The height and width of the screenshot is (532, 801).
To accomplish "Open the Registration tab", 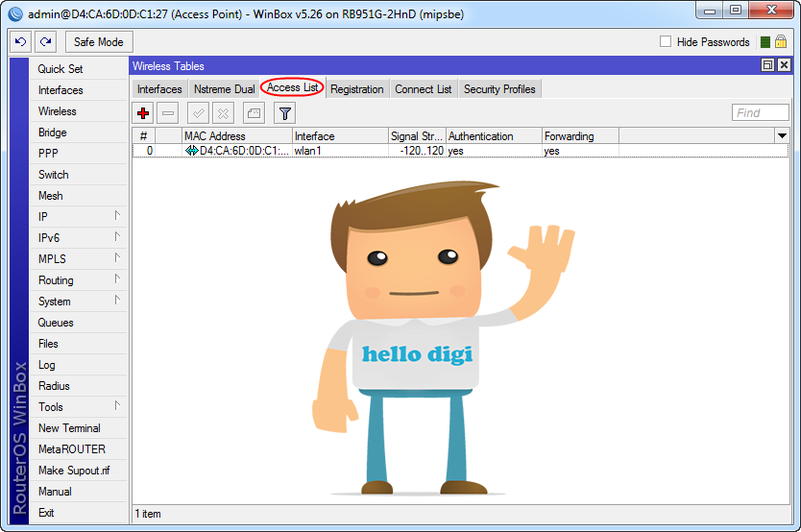I will (356, 89).
